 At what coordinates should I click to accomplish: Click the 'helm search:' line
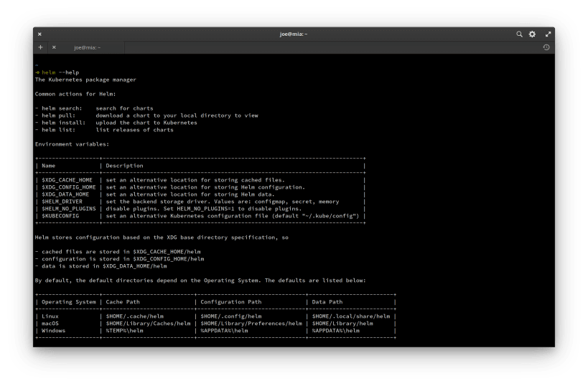click(94, 108)
